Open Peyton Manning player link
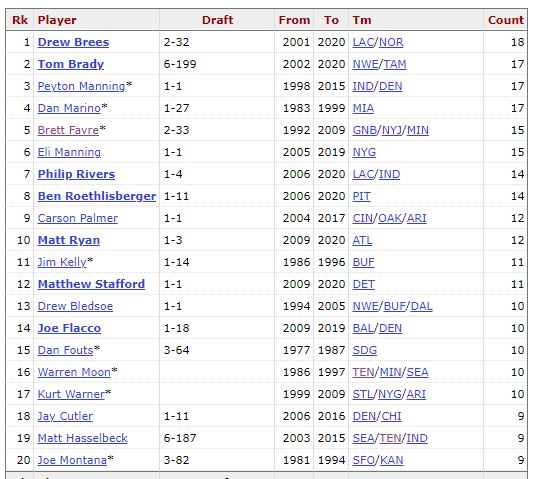The image size is (534, 479). 81,86
